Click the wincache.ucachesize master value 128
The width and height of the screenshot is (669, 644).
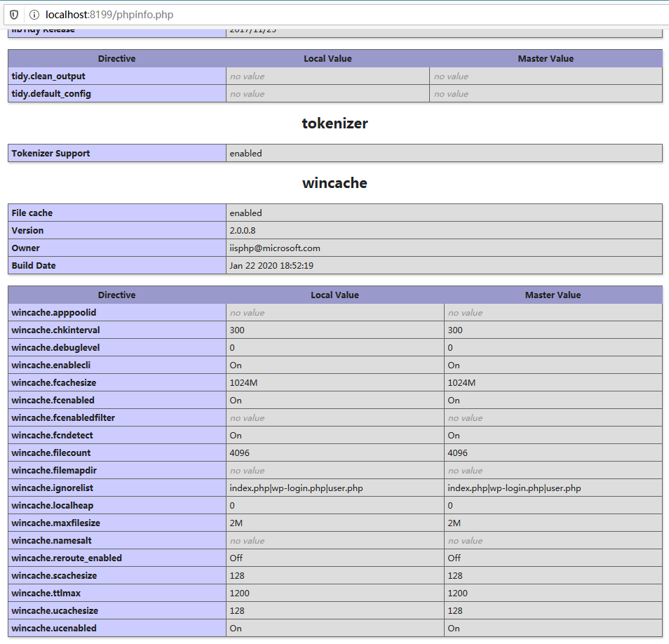pyautogui.click(x=455, y=611)
